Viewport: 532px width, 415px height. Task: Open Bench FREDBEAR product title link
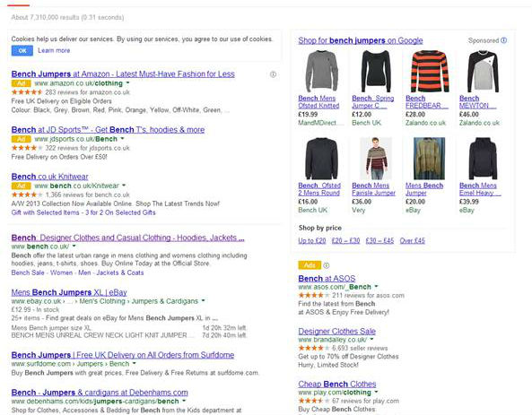pos(427,102)
